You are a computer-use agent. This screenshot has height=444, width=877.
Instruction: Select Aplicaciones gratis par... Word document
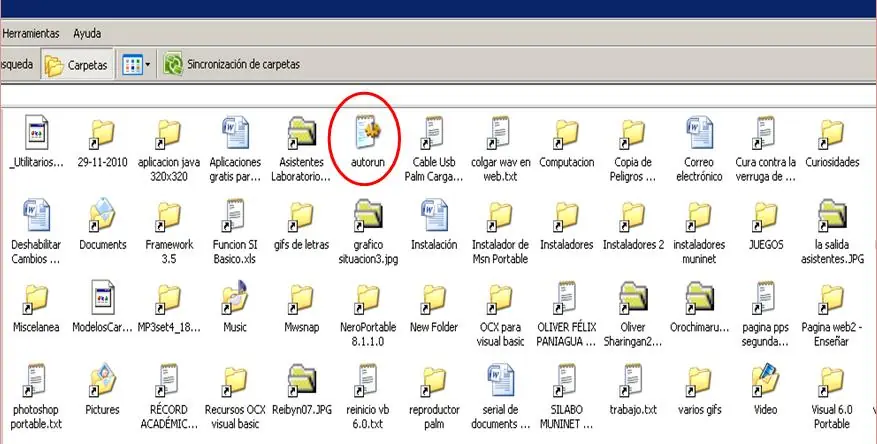click(x=235, y=133)
